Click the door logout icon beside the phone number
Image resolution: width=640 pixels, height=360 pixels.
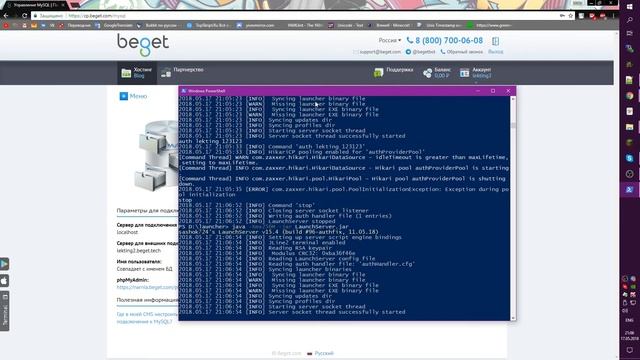click(496, 41)
